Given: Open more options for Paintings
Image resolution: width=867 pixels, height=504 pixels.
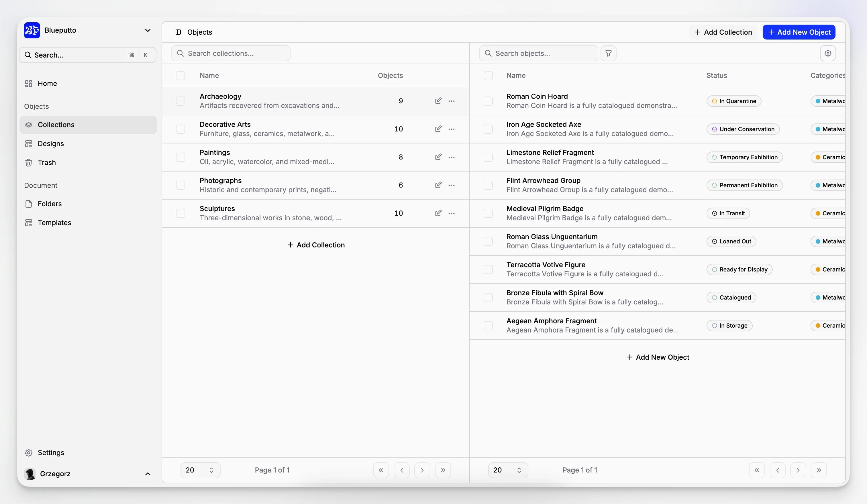Looking at the screenshot, I should (451, 157).
